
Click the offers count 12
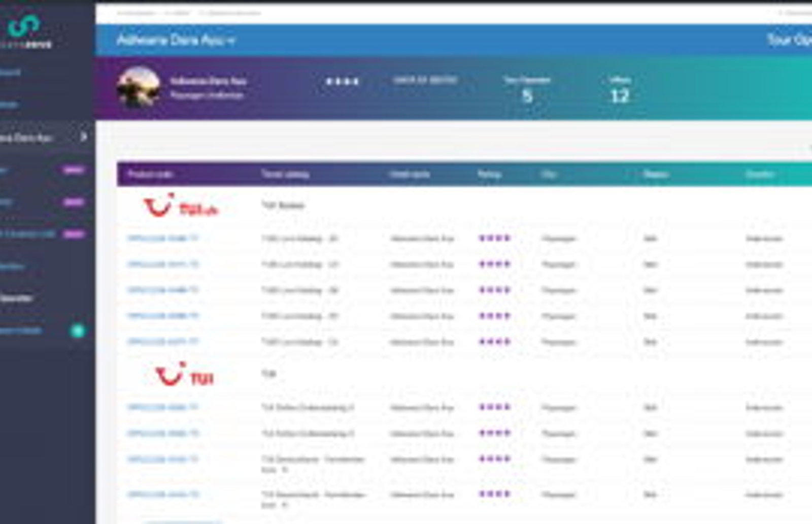620,96
